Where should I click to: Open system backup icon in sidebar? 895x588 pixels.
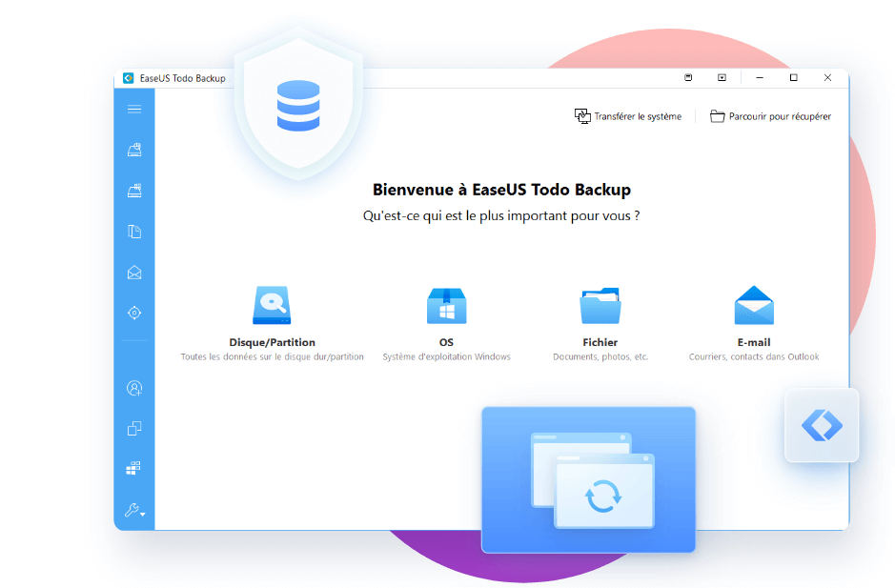point(134,191)
